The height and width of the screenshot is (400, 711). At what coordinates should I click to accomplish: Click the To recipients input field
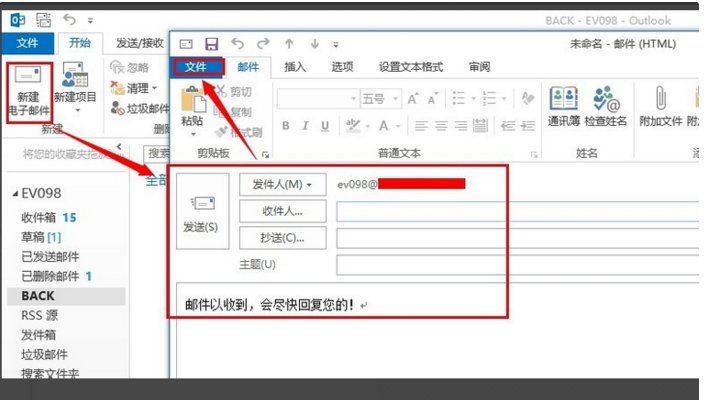[x=518, y=211]
